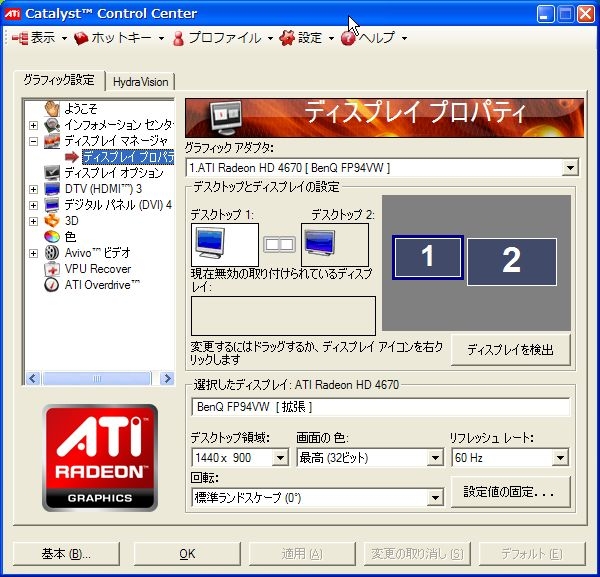Image resolution: width=600 pixels, height=577 pixels.
Task: Click the ディスプレイ プロパティ banner monitor icon
Action: [226, 118]
